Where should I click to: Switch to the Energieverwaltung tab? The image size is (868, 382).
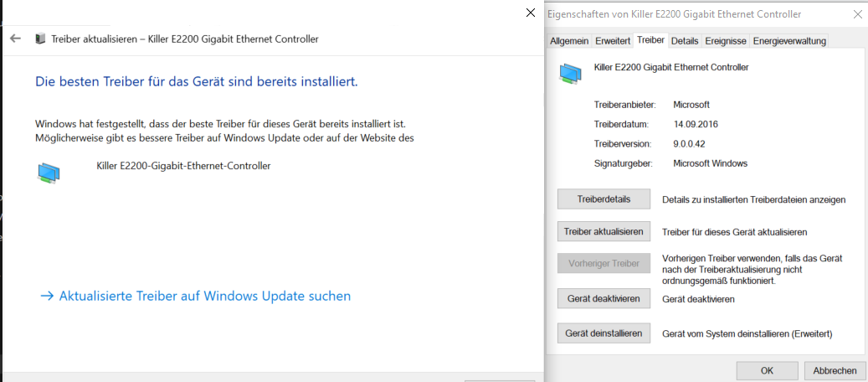coord(789,41)
